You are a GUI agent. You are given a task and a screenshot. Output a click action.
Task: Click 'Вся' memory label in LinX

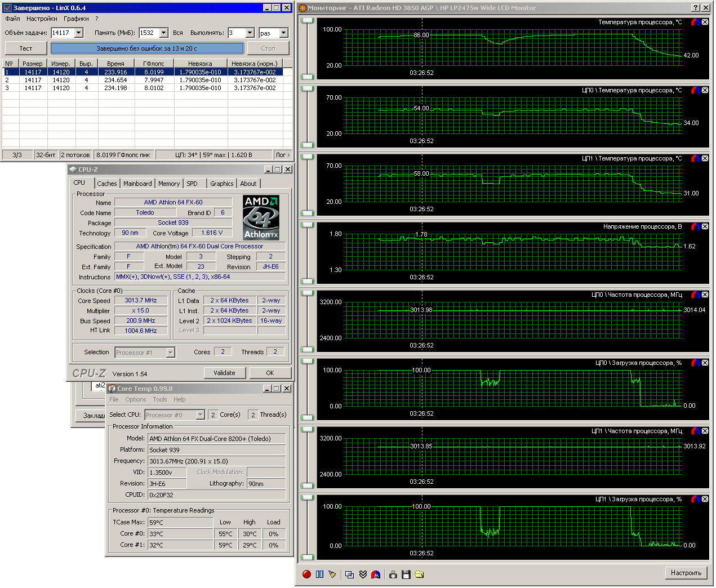(178, 33)
